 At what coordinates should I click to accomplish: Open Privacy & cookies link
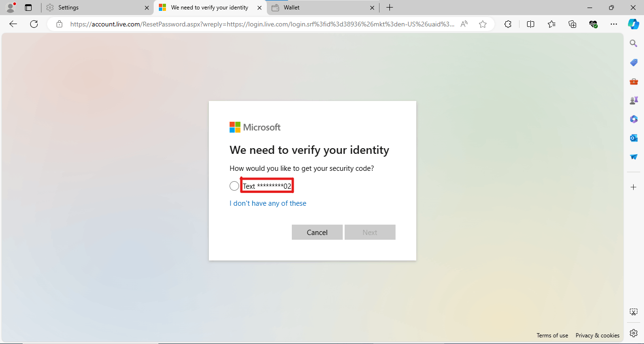point(597,336)
